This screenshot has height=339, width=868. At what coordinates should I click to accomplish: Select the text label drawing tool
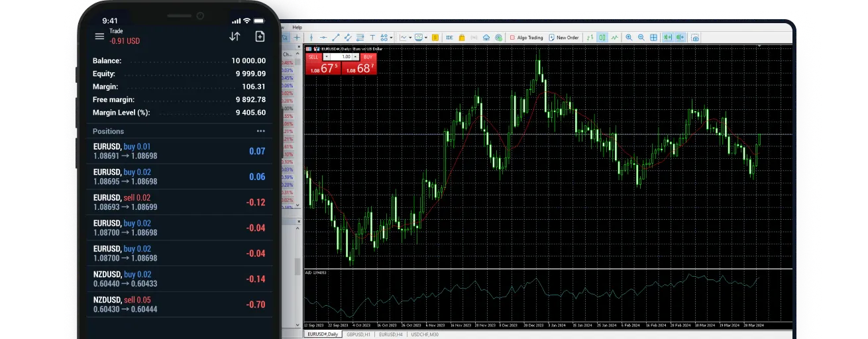coord(373,38)
